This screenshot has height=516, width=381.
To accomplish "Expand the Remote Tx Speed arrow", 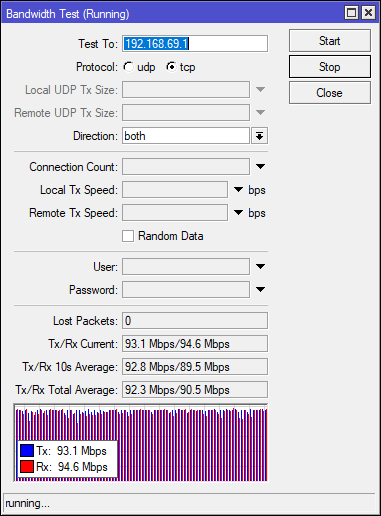I will tap(238, 213).
